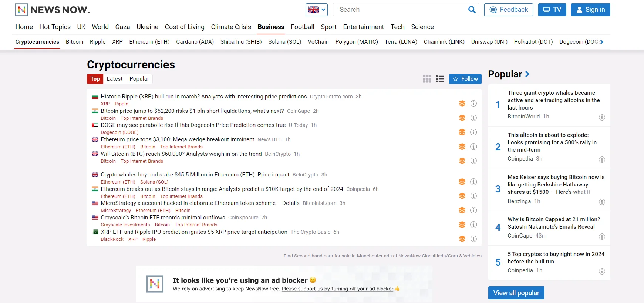Click turn off your ad blocker link
The height and width of the screenshot is (303, 644).
click(x=337, y=289)
